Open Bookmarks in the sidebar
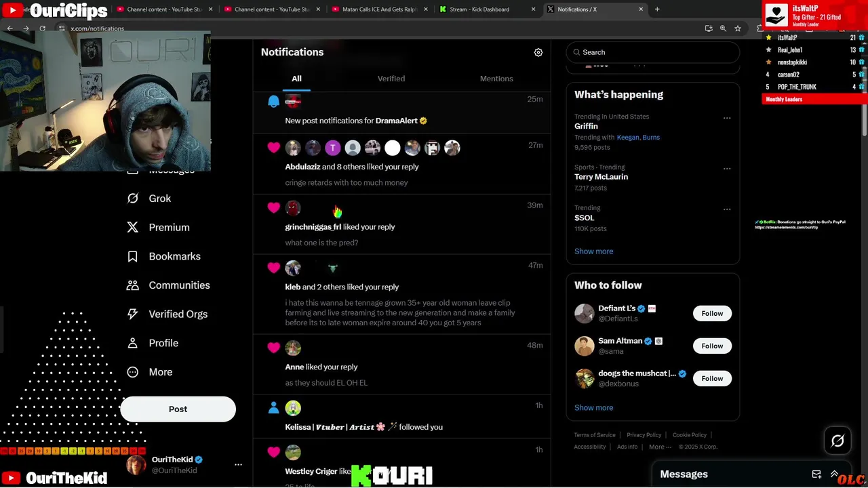 click(x=164, y=256)
